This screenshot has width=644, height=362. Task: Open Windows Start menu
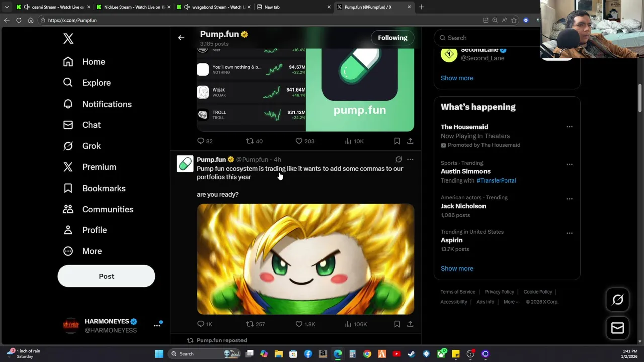[159, 354]
